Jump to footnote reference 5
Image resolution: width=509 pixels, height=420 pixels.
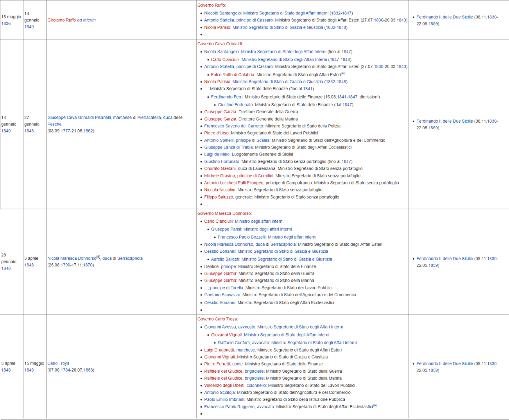99,257
